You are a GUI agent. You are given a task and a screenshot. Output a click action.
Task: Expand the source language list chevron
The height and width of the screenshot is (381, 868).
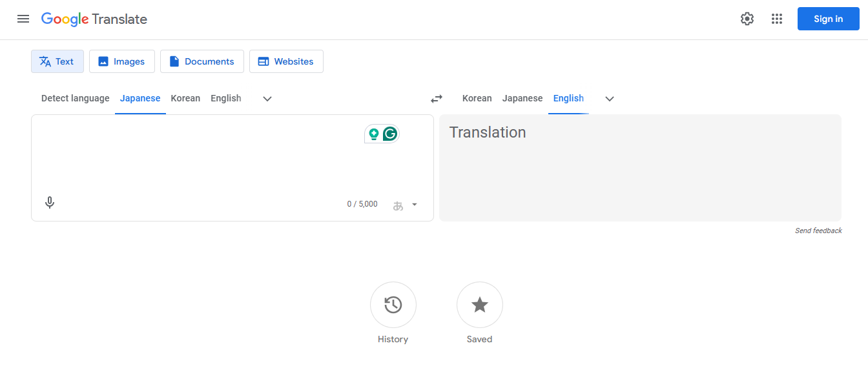tap(267, 98)
